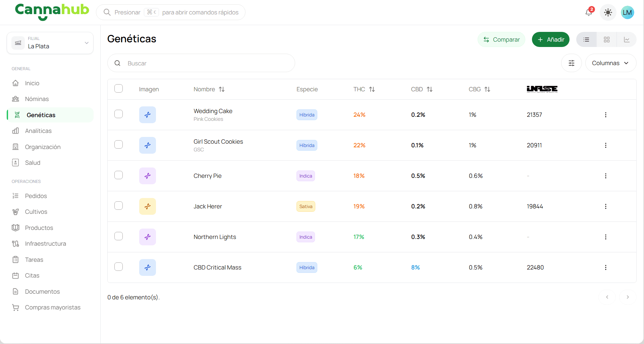Click the Buscar search field
The height and width of the screenshot is (344, 644).
pos(201,63)
